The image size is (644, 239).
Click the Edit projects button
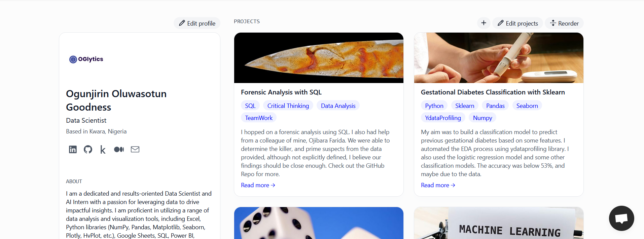click(x=517, y=23)
